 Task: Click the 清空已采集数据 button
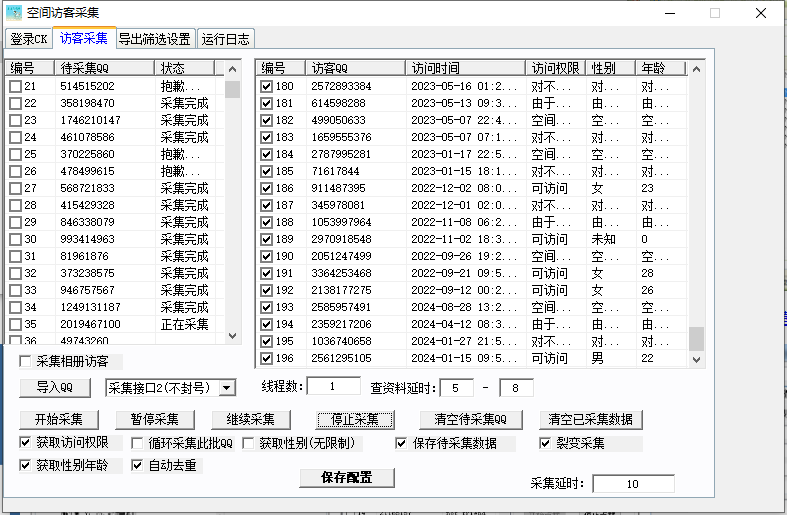click(591, 420)
